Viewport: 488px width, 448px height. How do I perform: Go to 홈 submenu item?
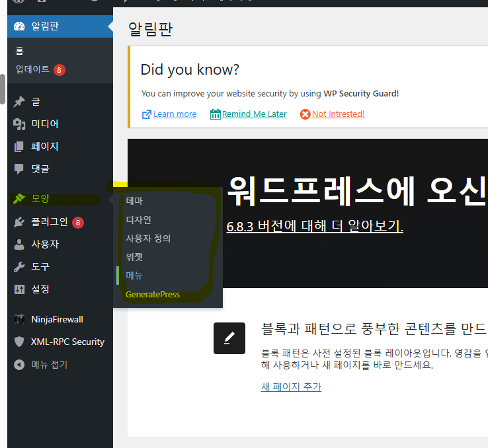pos(20,51)
